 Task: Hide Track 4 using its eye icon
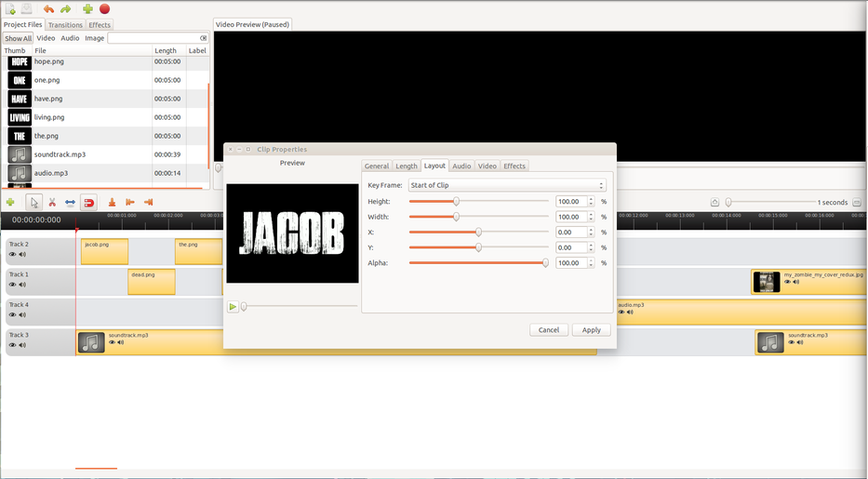point(12,314)
